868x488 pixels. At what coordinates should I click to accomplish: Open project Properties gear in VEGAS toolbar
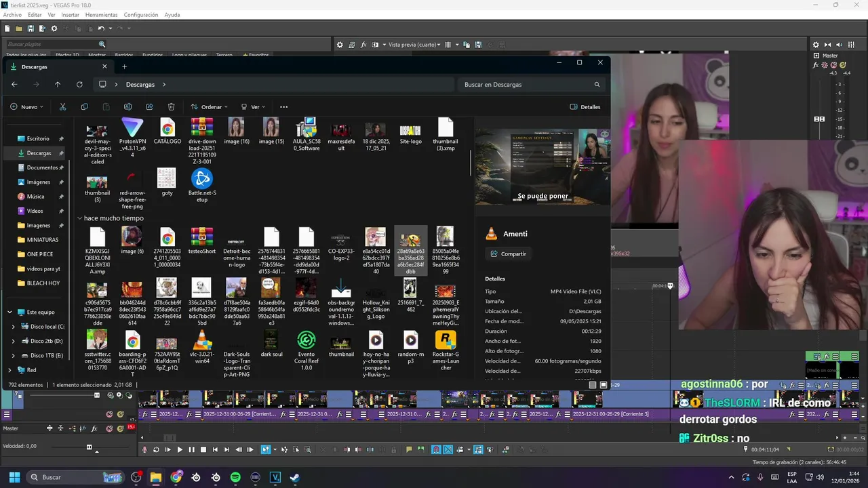54,28
